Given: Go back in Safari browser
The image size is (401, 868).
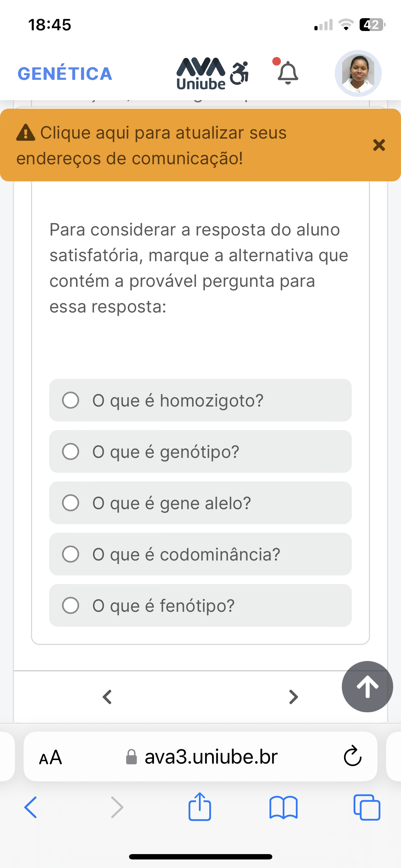Looking at the screenshot, I should [31, 807].
